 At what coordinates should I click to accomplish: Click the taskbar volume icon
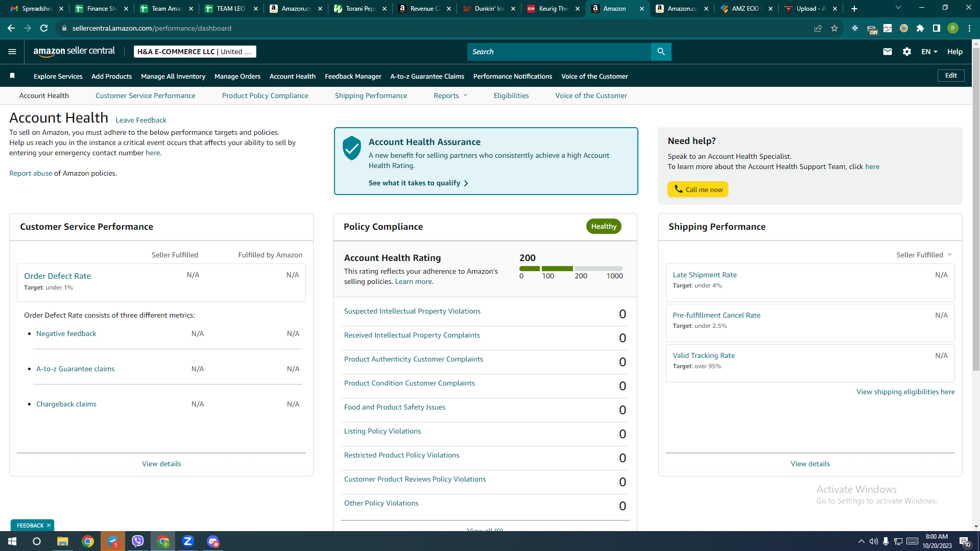coord(874,541)
